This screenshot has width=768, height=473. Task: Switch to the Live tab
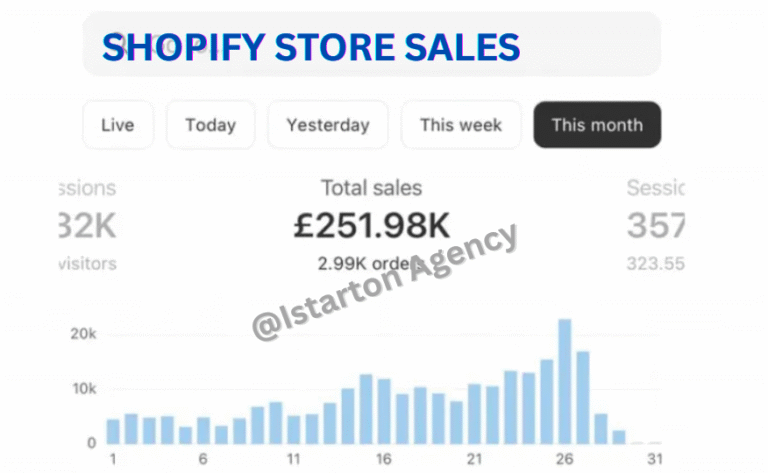[117, 125]
